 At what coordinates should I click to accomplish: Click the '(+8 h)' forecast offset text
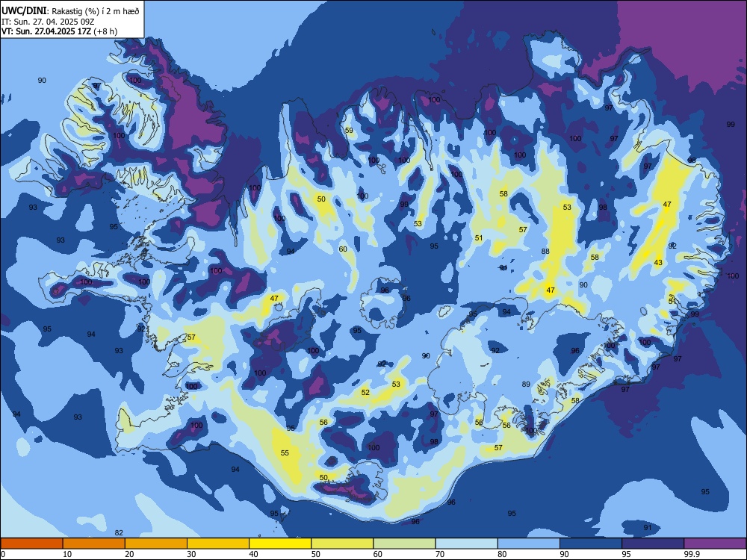coord(105,31)
